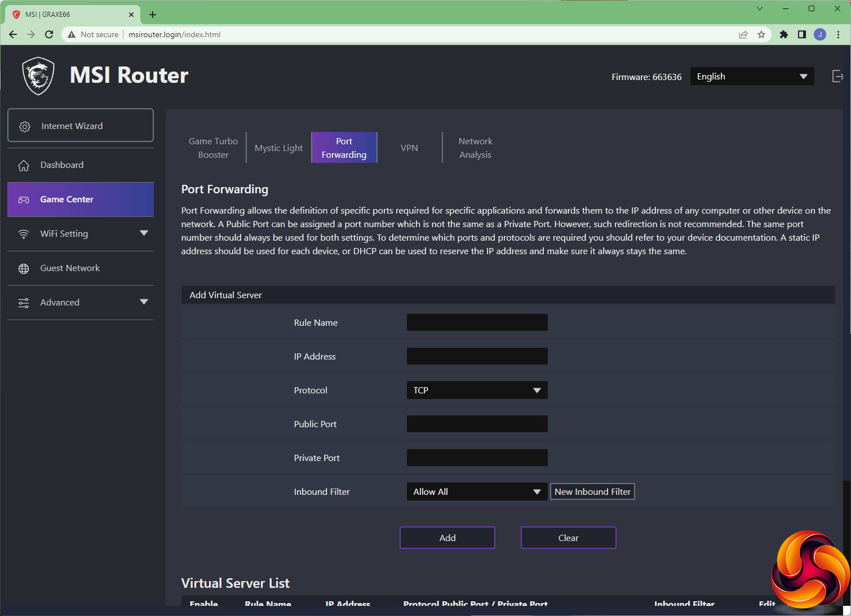
Task: Open the English language dropdown
Action: (752, 77)
